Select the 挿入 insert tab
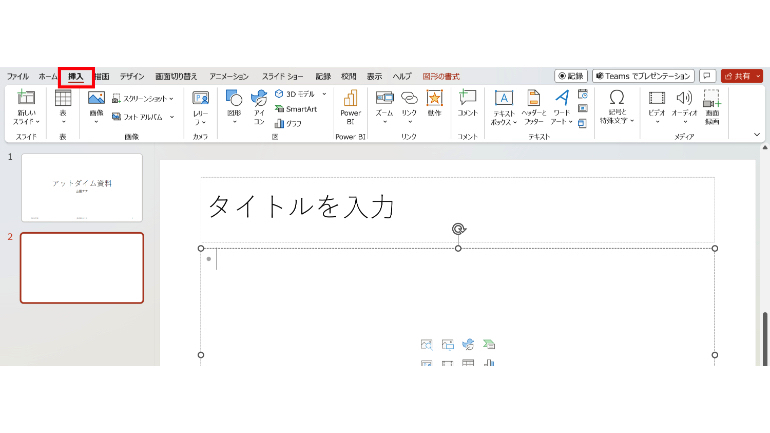770x433 pixels. pos(76,77)
